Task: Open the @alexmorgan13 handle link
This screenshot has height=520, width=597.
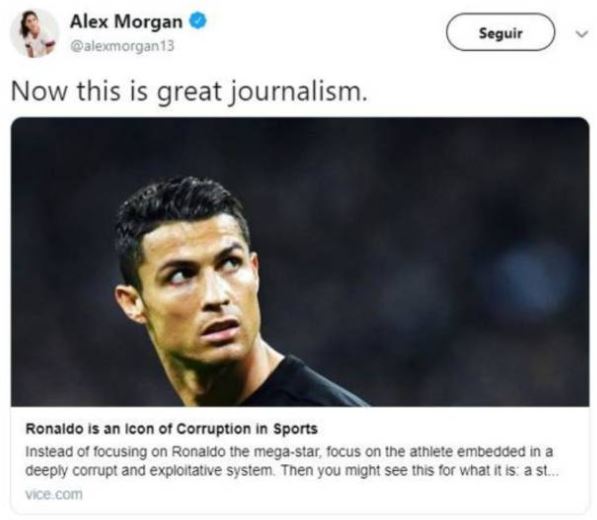Action: (x=122, y=46)
